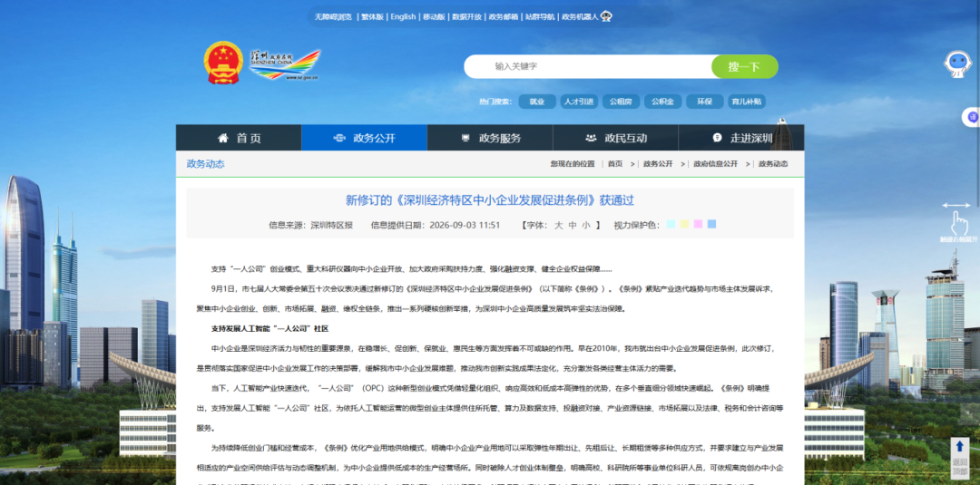Image resolution: width=980 pixels, height=485 pixels.
Task: Click the paragraph starting 当下，人工智能产业快速迭代
Action: [x=490, y=408]
